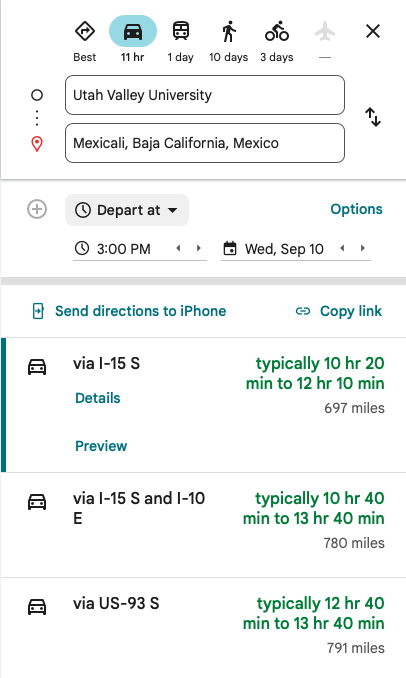Open route Options

click(x=356, y=209)
